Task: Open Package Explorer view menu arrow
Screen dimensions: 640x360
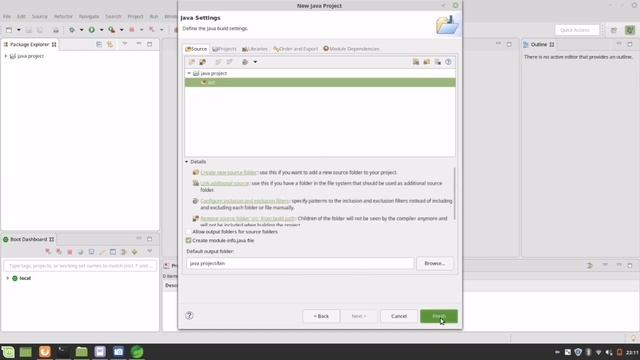Action: point(124,44)
